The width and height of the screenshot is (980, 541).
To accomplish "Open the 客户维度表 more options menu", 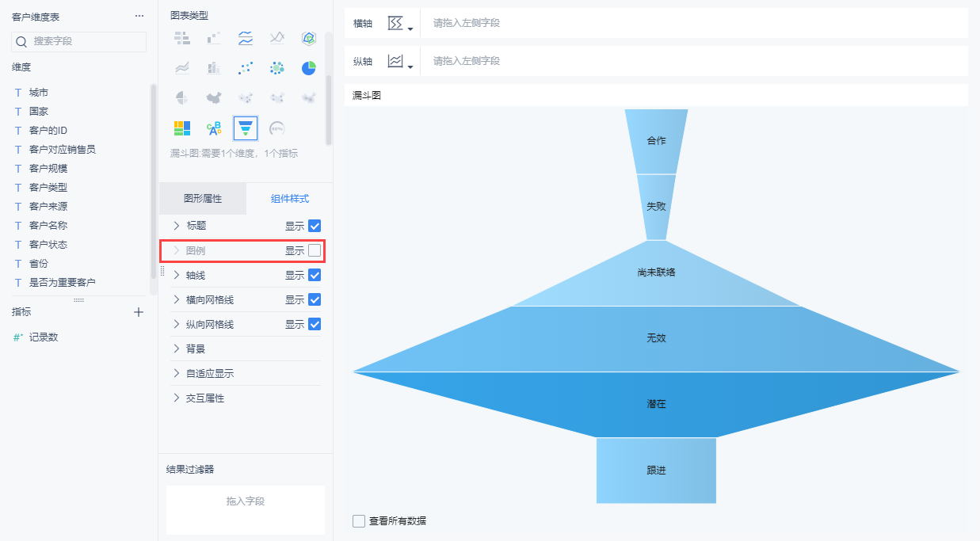I will pyautogui.click(x=139, y=16).
